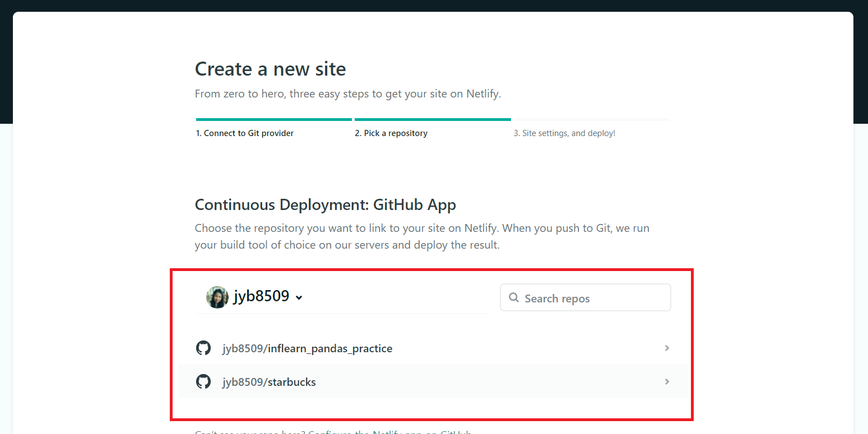
Task: Choose the jyb8509/starbucks repository
Action: pos(433,382)
